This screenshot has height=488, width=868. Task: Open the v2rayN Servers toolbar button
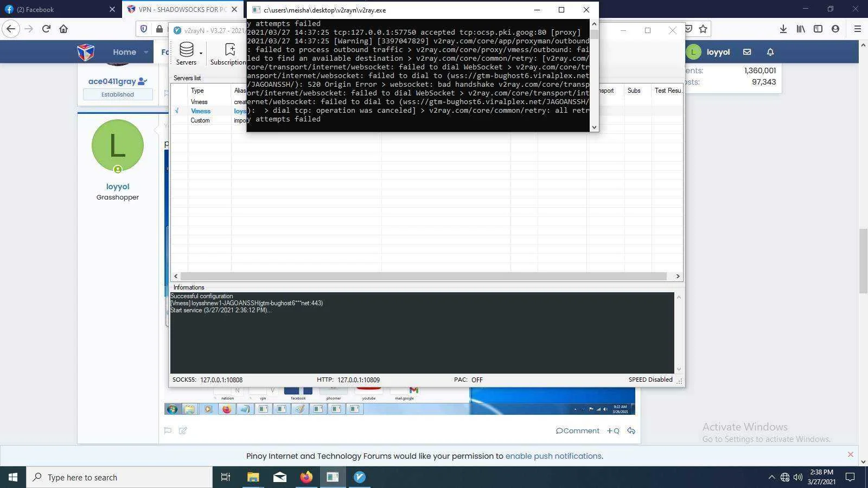coord(186,54)
